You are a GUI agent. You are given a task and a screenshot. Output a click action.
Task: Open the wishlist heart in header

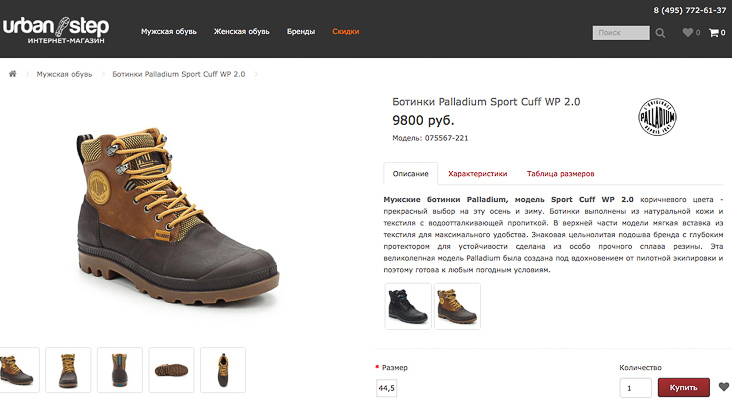click(x=688, y=32)
